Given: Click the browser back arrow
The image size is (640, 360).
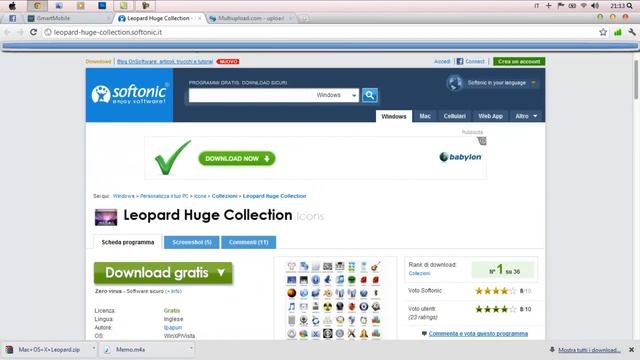Looking at the screenshot, I should [x=7, y=32].
